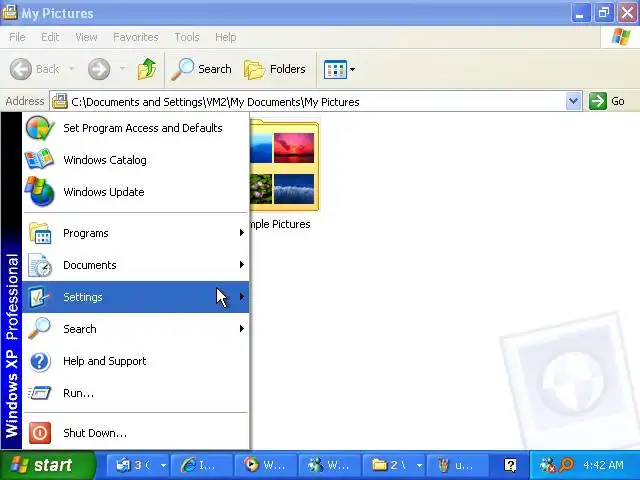
Task: Expand the Settings submenu arrow
Action: click(x=242, y=296)
